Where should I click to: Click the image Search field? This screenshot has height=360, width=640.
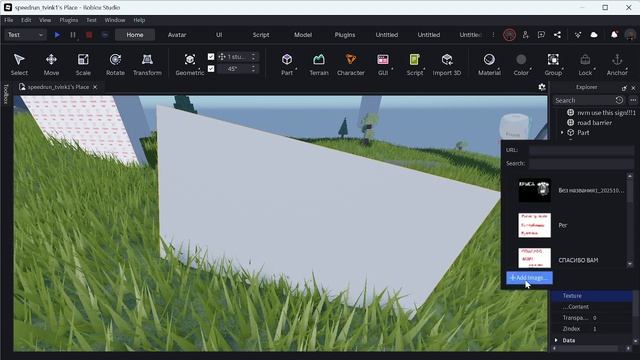pos(581,163)
